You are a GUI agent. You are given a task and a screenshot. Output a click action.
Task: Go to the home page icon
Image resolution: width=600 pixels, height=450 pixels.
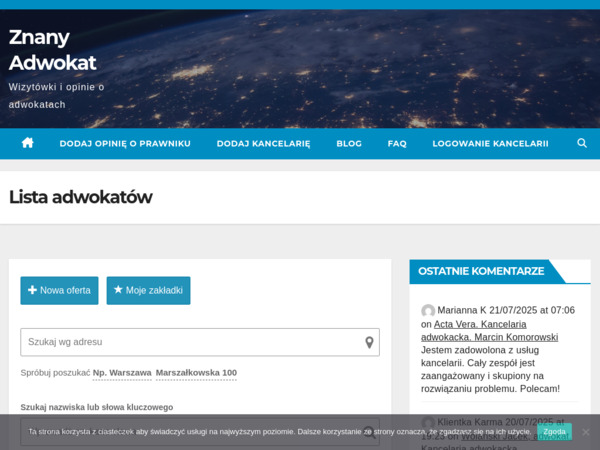coord(28,143)
